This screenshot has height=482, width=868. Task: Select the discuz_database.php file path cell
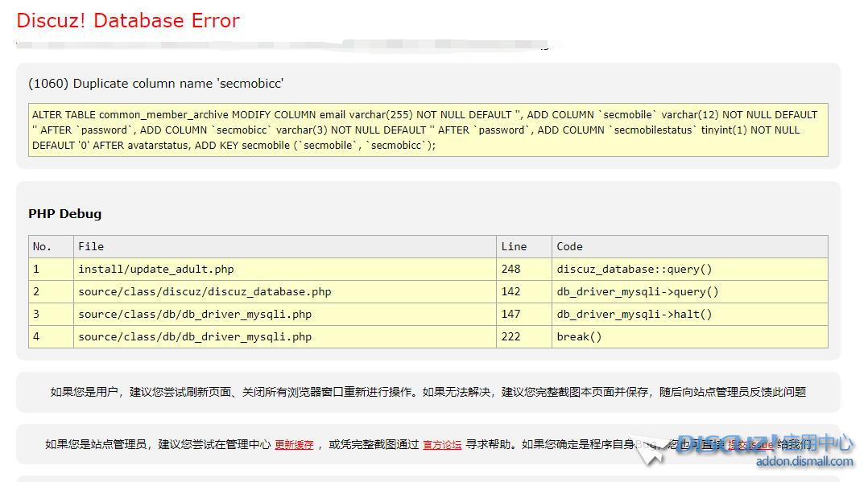point(205,291)
